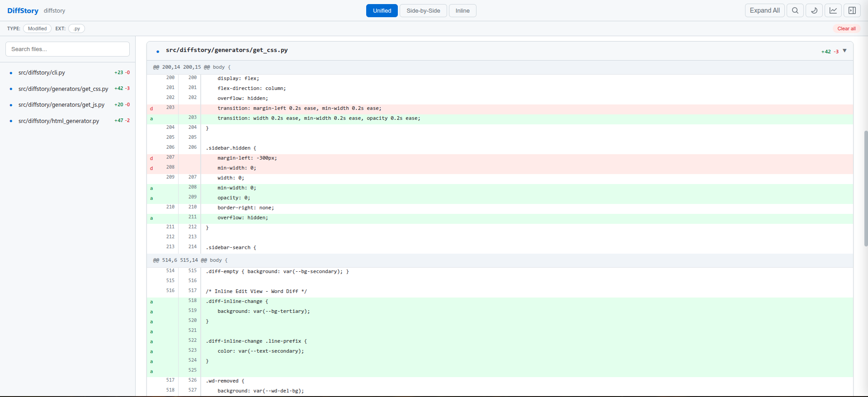Open src/diffstory/html_generator.py in file list
The image size is (868, 397).
pyautogui.click(x=68, y=121)
